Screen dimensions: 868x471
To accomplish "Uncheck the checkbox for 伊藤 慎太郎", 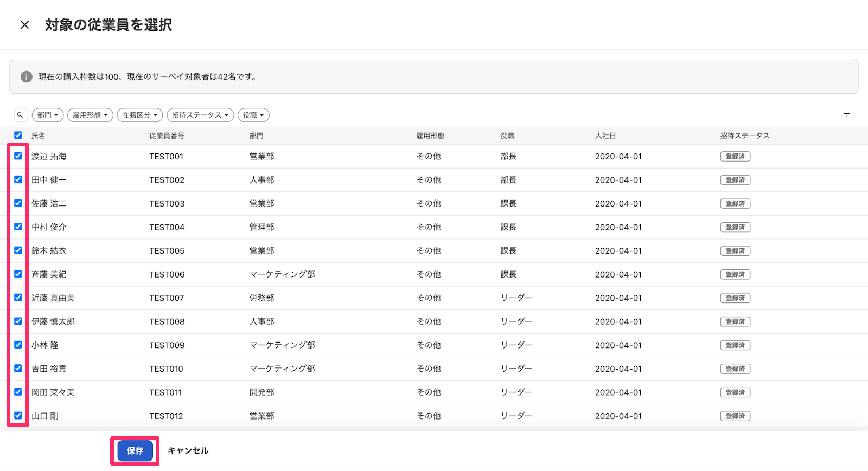I will pyautogui.click(x=18, y=321).
